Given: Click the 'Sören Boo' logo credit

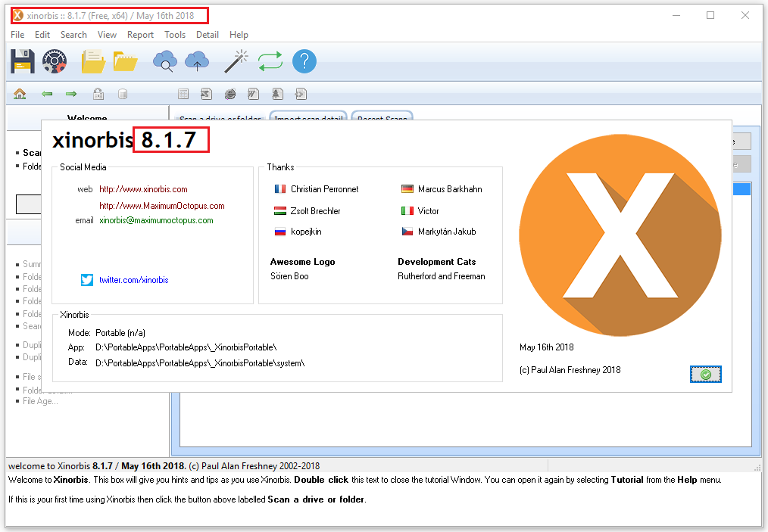Looking at the screenshot, I should pyautogui.click(x=289, y=276).
